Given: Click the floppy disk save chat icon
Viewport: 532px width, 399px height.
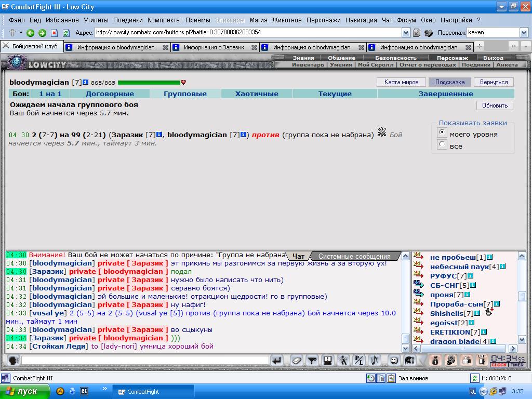Looking at the screenshot, I should [x=328, y=360].
